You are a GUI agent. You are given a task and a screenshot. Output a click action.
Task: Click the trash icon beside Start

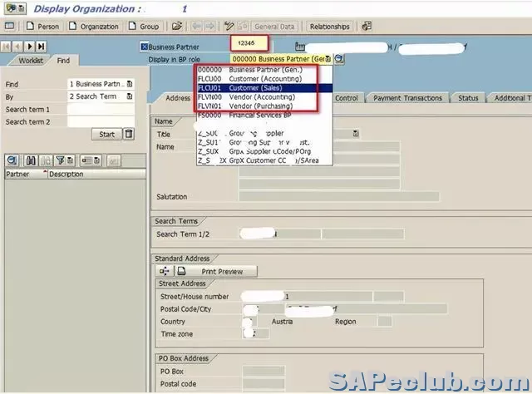click(129, 134)
